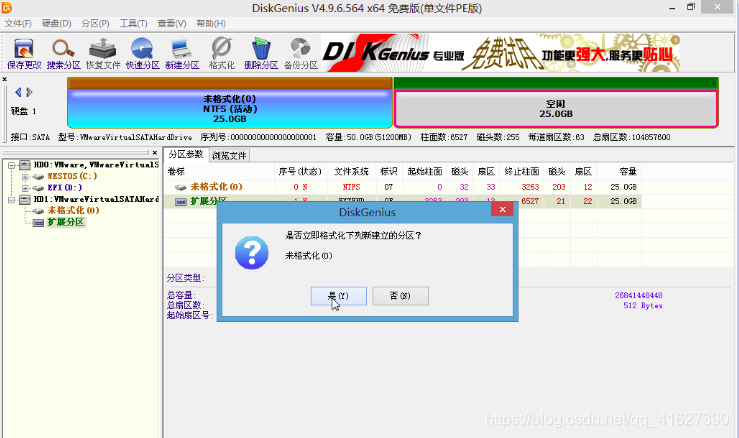Click the 文件系统 column header
This screenshot has width=739, height=438.
[x=351, y=172]
